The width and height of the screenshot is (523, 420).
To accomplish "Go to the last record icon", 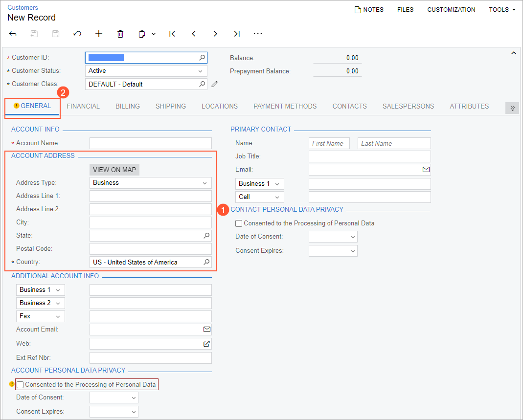I will tap(237, 34).
